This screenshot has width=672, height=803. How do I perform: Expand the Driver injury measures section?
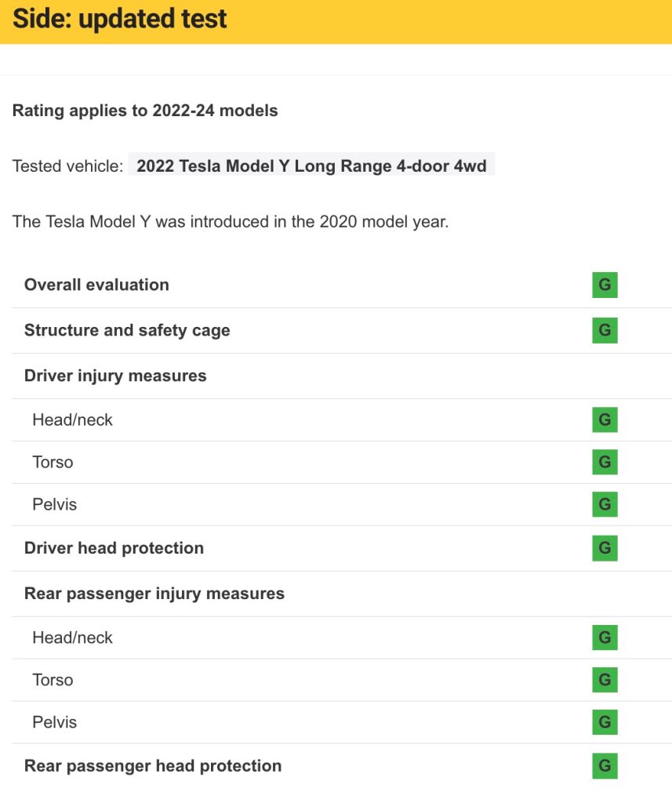click(x=115, y=376)
